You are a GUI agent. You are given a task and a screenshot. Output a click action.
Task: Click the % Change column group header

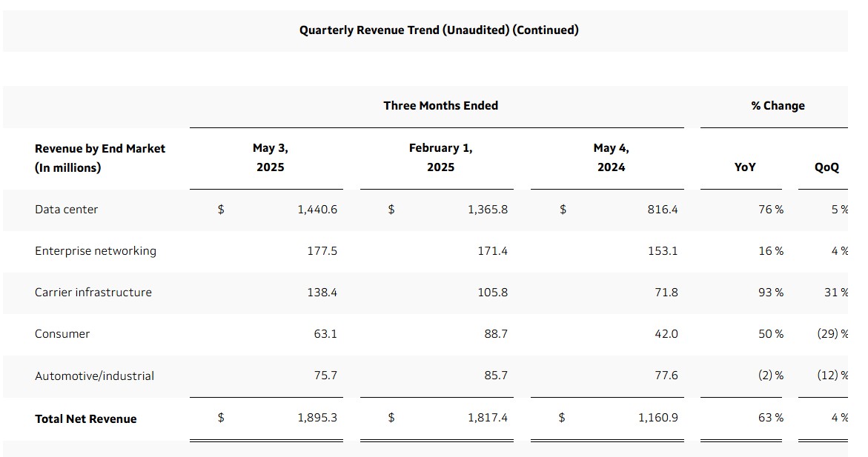(x=778, y=106)
